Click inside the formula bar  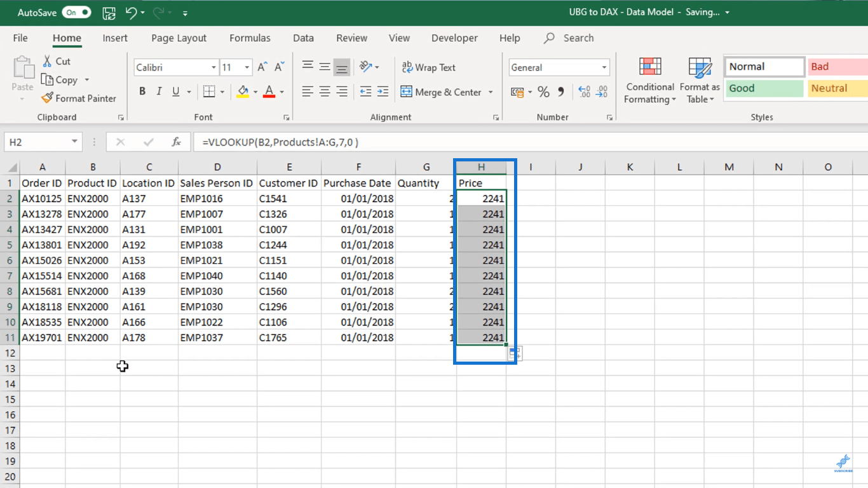click(530, 142)
